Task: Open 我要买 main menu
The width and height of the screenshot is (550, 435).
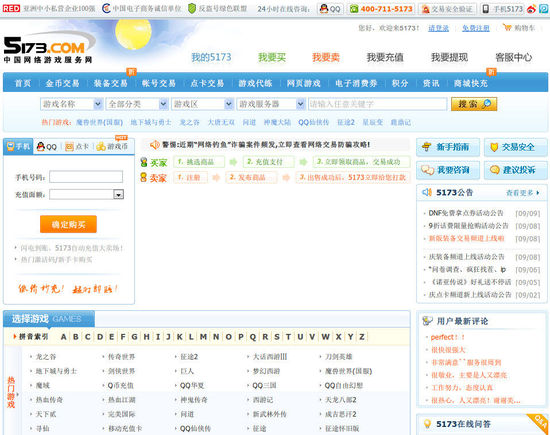Action: tap(272, 57)
